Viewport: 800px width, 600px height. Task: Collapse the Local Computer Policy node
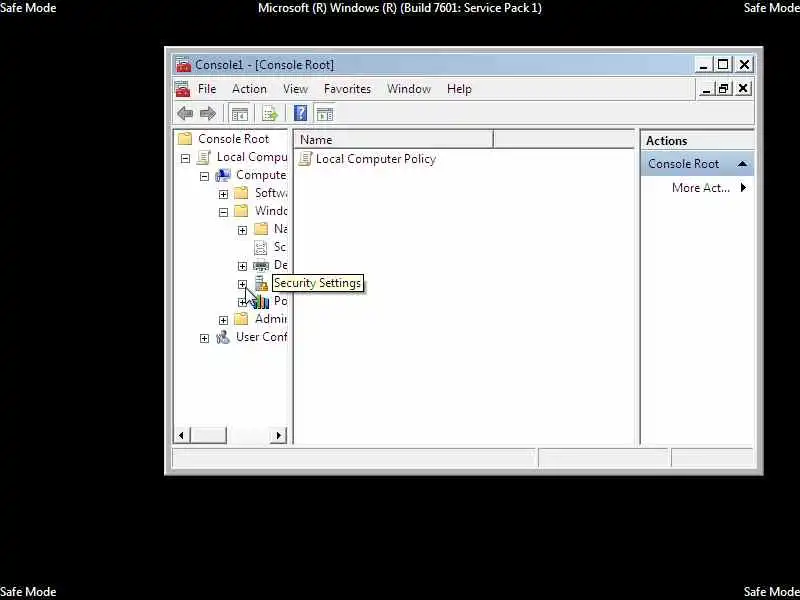pyautogui.click(x=185, y=158)
